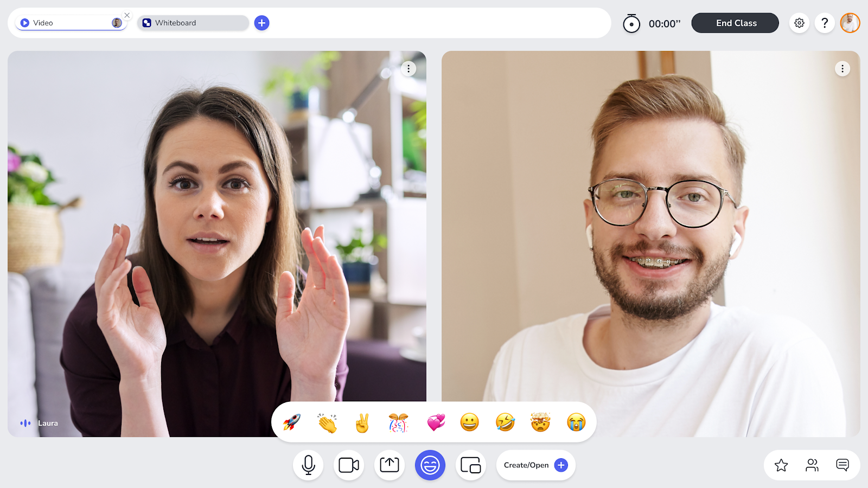The height and width of the screenshot is (488, 868).
Task: Open options menu on Laura's video
Action: pyautogui.click(x=409, y=68)
